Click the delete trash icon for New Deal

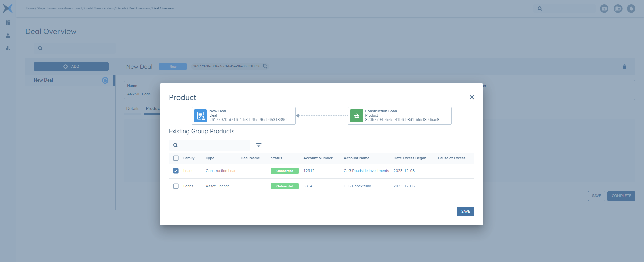[x=624, y=67]
